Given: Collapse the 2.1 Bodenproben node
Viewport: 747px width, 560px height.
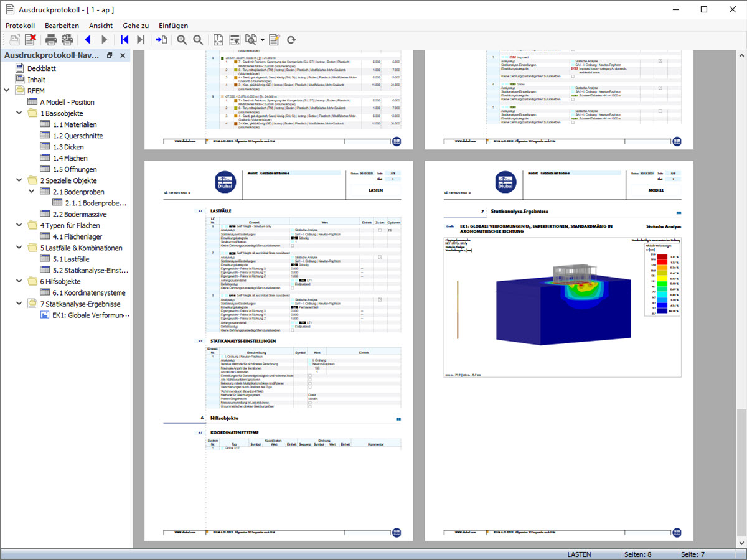Looking at the screenshot, I should [x=32, y=192].
